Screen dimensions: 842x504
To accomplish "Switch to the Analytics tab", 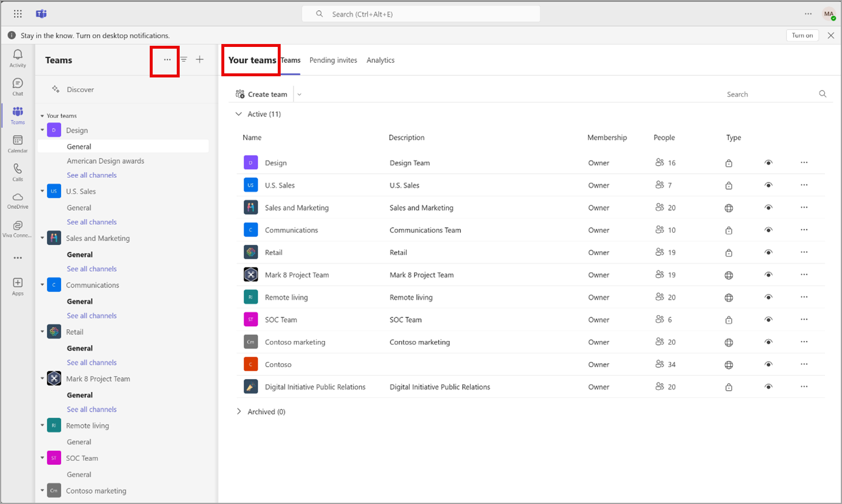I will [x=380, y=60].
